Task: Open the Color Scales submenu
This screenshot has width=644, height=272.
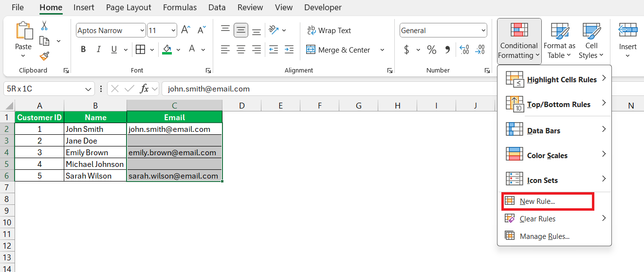Action: 554,155
